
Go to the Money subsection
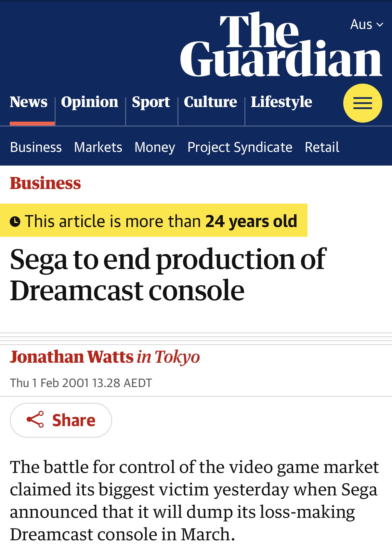tap(155, 147)
